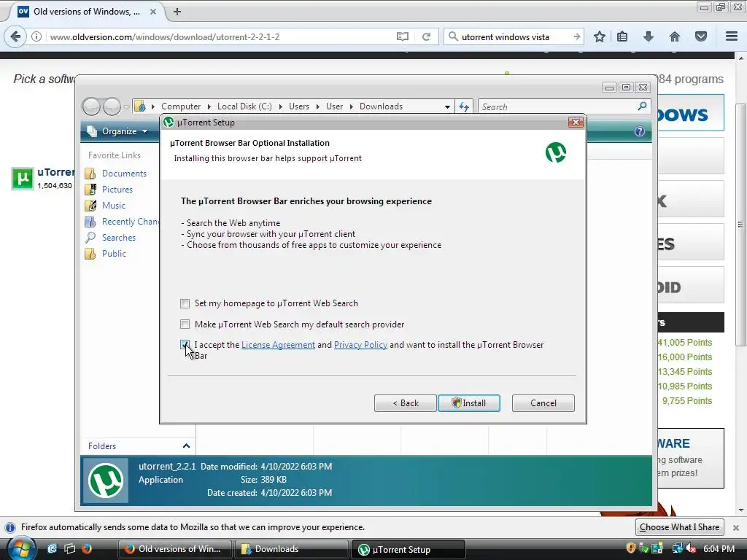747x560 pixels.
Task: Show site information icon in address bar
Action: [x=36, y=36]
